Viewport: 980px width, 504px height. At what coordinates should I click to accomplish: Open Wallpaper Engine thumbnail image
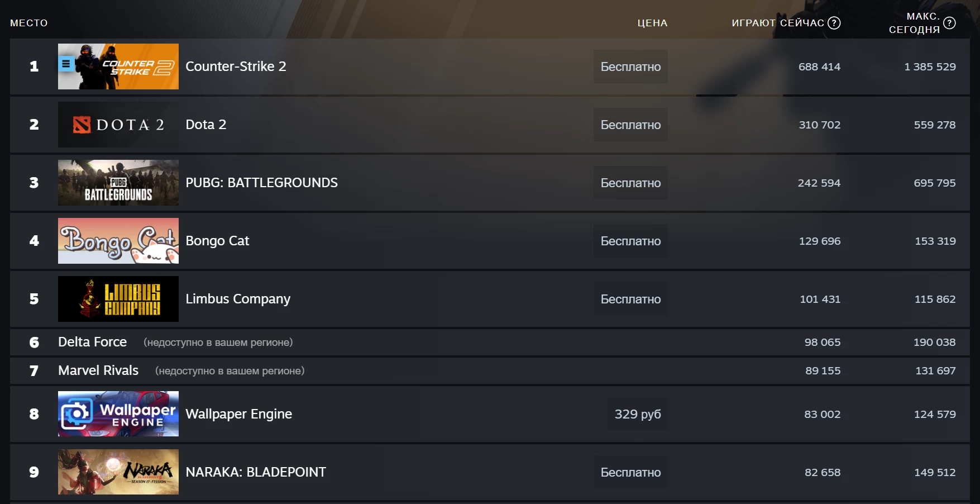pos(118,414)
